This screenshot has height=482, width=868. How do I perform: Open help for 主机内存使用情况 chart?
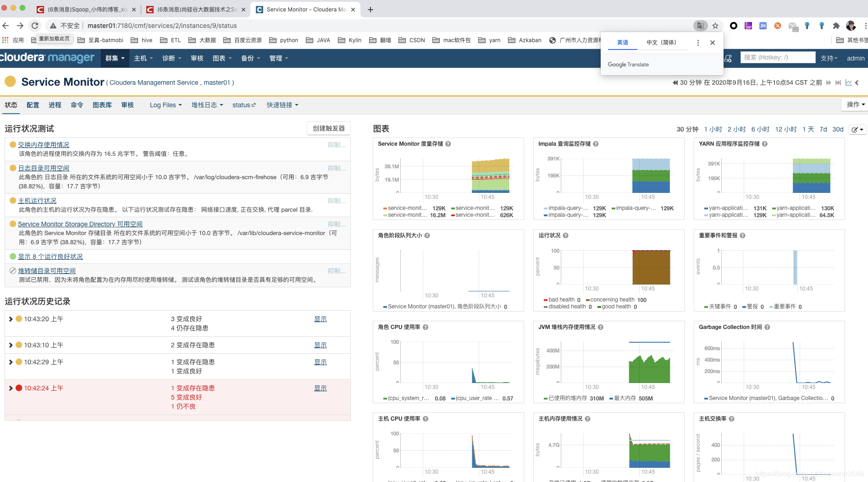(587, 419)
